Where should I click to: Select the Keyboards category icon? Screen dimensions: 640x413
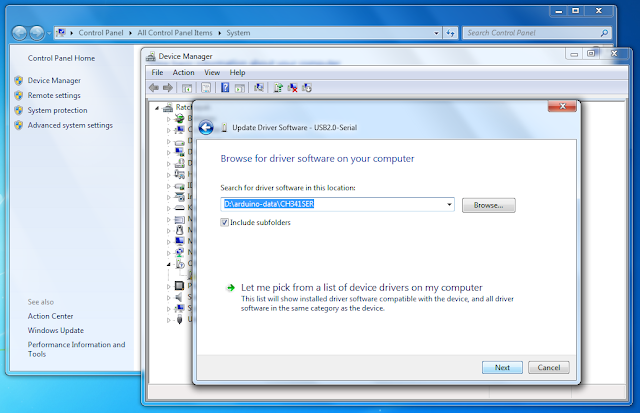pyautogui.click(x=179, y=208)
